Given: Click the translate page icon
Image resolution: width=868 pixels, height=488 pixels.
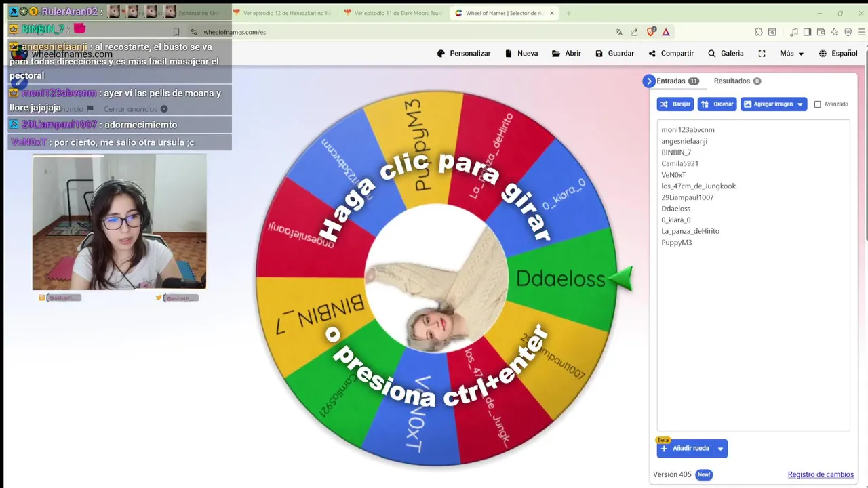Looking at the screenshot, I should 618,32.
